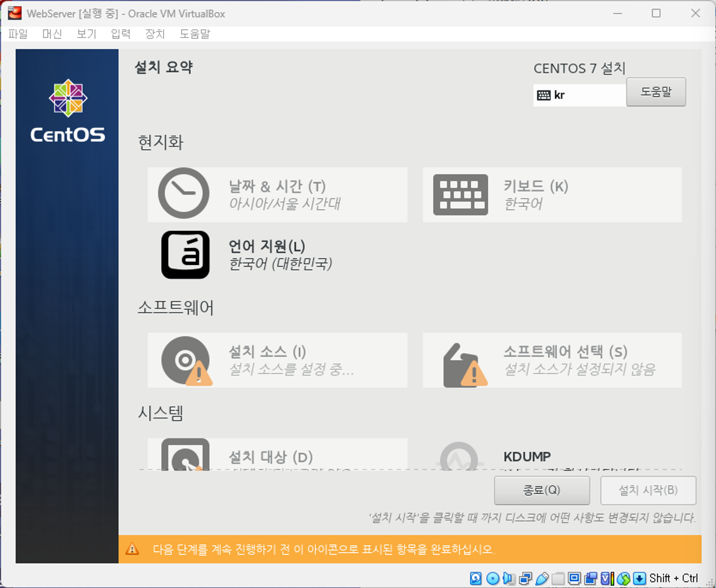716x588 pixels.
Task: Open Installation Destination disk icon
Action: point(185,454)
